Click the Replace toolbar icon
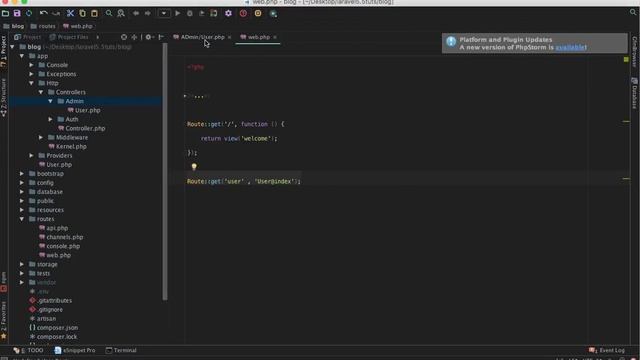640x360 pixels. (x=121, y=13)
